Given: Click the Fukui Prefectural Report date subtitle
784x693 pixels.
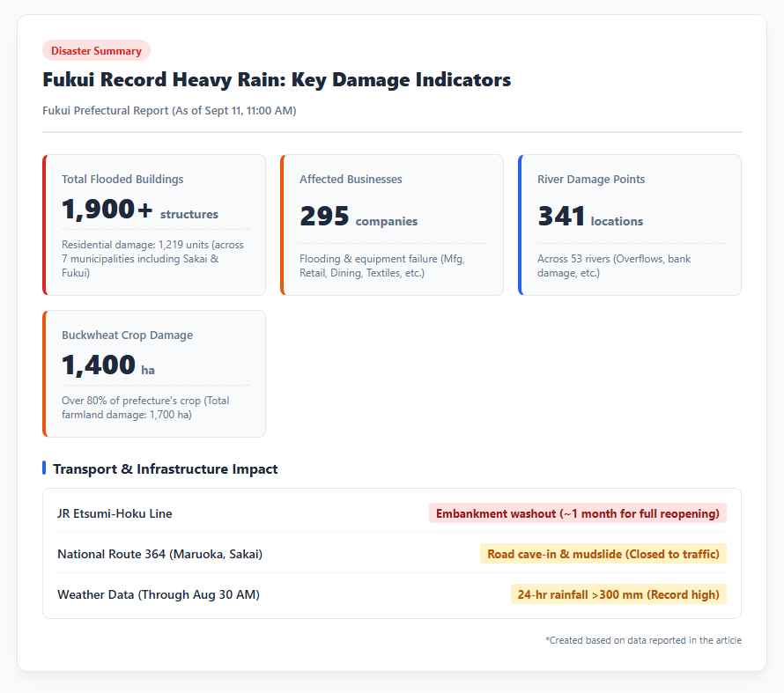Looking at the screenshot, I should (x=169, y=110).
